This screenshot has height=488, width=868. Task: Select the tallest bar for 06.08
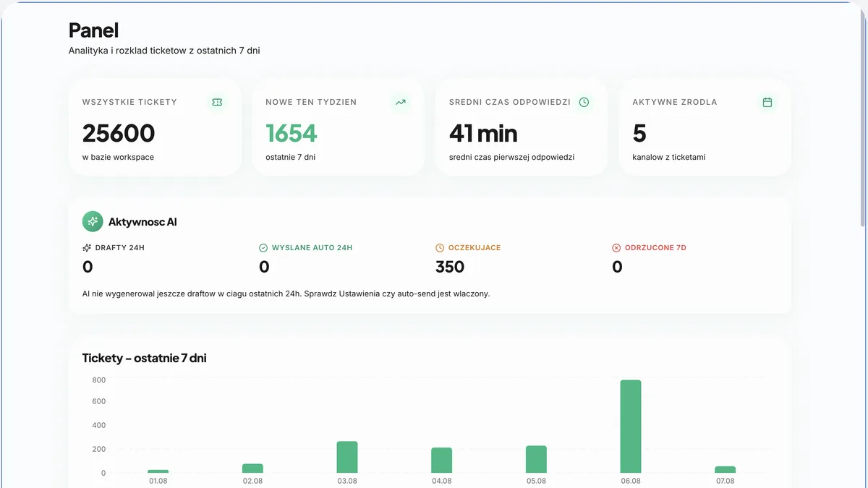[x=631, y=427]
